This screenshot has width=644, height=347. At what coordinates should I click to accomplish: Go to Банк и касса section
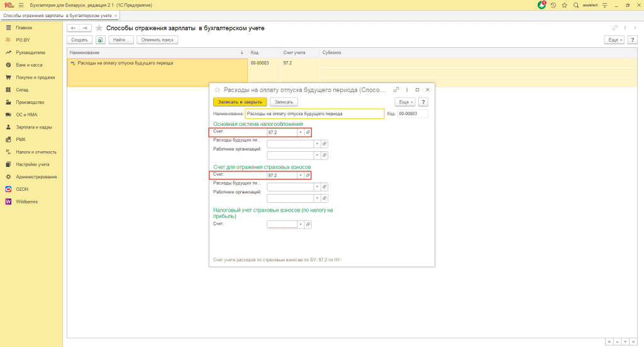coord(29,65)
